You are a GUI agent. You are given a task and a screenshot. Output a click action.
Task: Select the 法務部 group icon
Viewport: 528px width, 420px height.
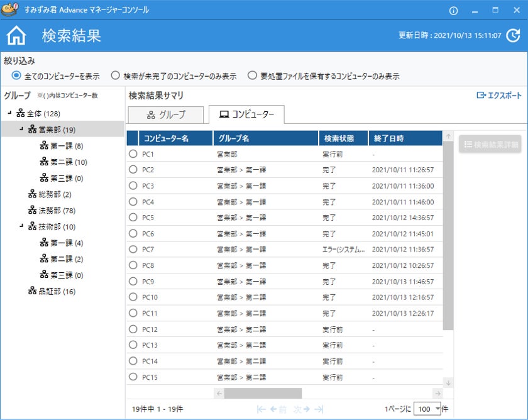[x=33, y=211]
